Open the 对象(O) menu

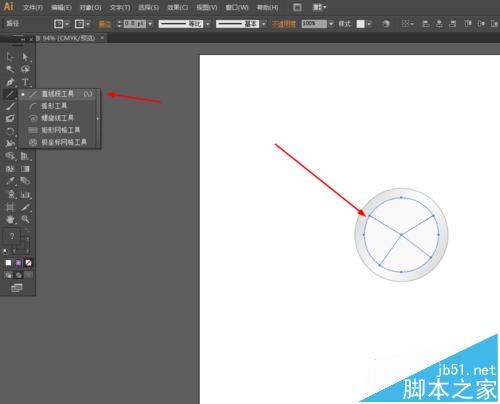90,7
